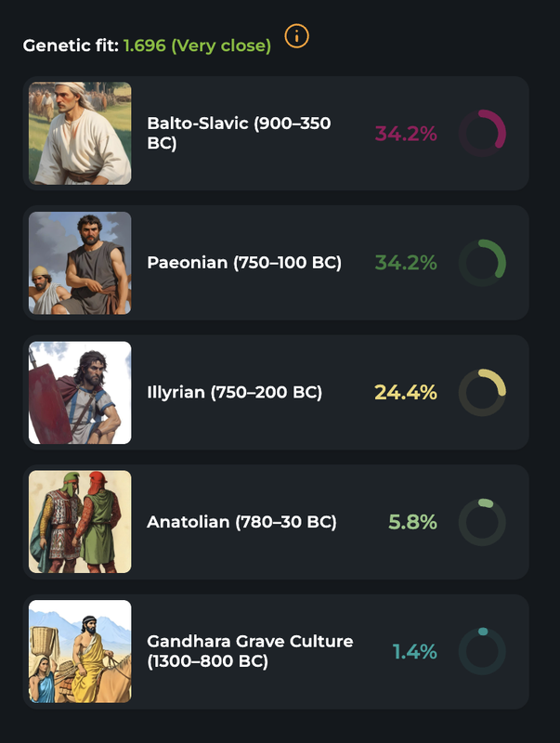Open the Balto-Slavic portrait thumbnail
The image size is (560, 743).
coord(80,133)
